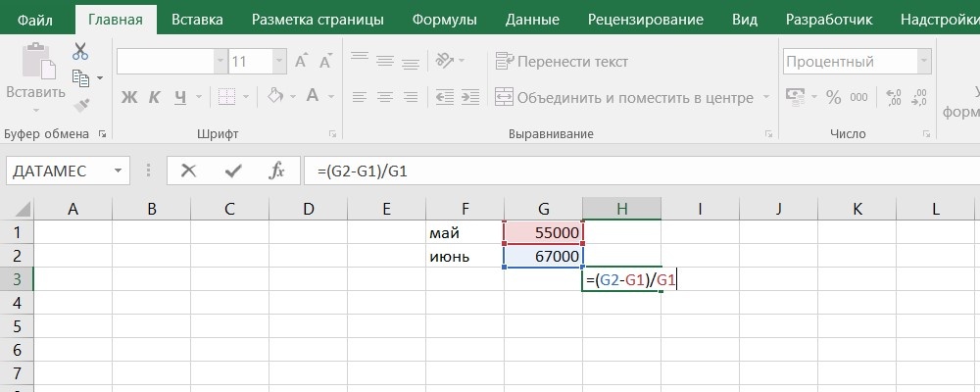Select cell with июнь label
The height and width of the screenshot is (392, 980).
(x=465, y=256)
